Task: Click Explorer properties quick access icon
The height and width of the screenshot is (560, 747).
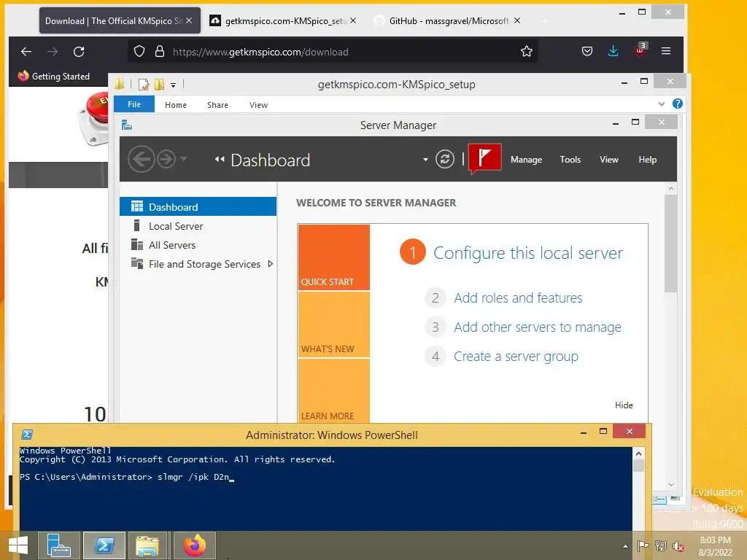Action: (x=144, y=85)
